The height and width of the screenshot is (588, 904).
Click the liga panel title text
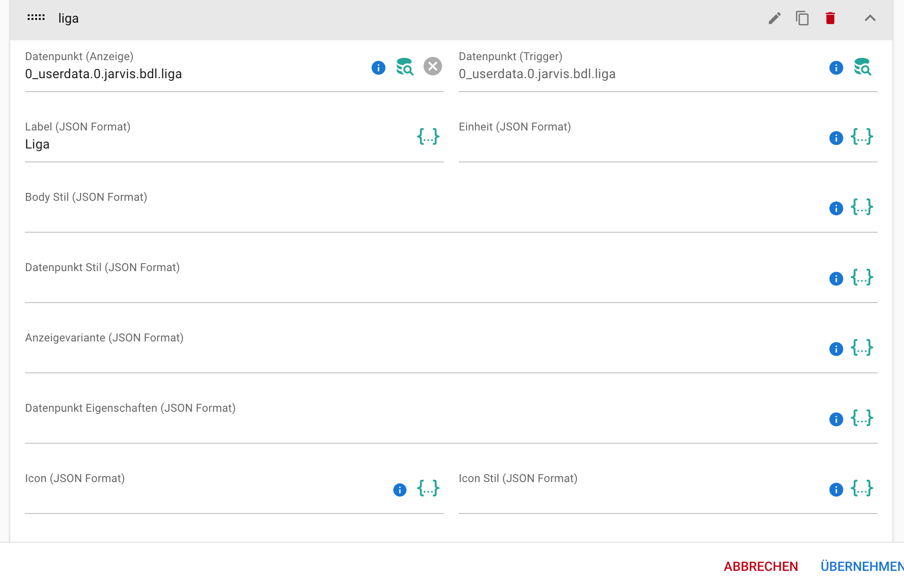pyautogui.click(x=69, y=19)
